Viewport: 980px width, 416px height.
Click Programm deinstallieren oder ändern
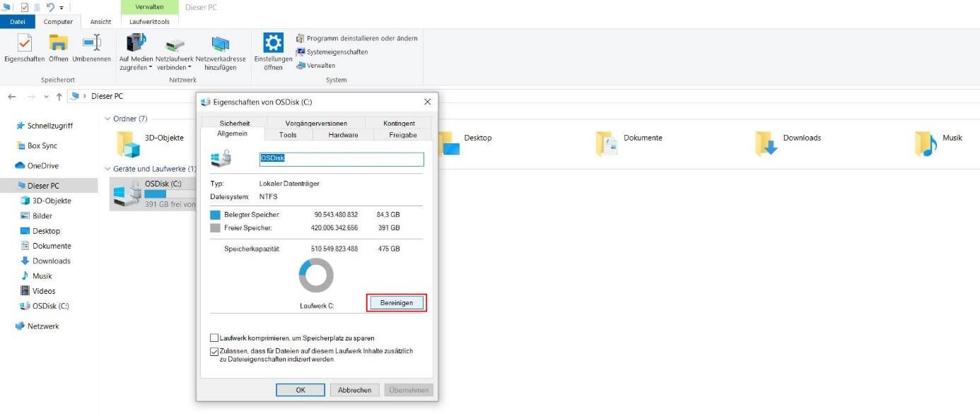click(357, 38)
